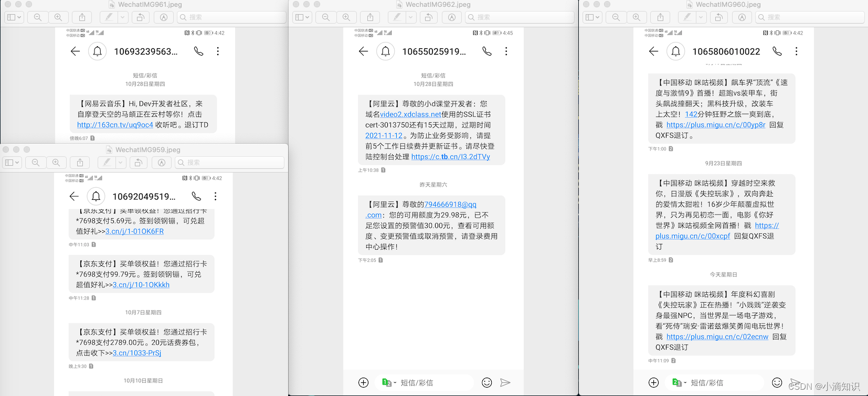Focus search field in WechatIMG961.jpeg window
The width and height of the screenshot is (868, 396).
[x=231, y=17]
